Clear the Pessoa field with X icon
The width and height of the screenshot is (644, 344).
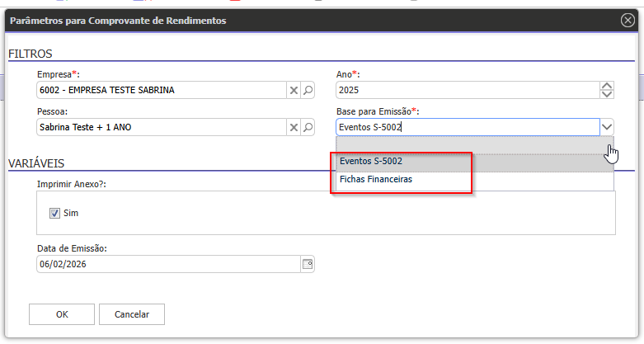point(293,127)
